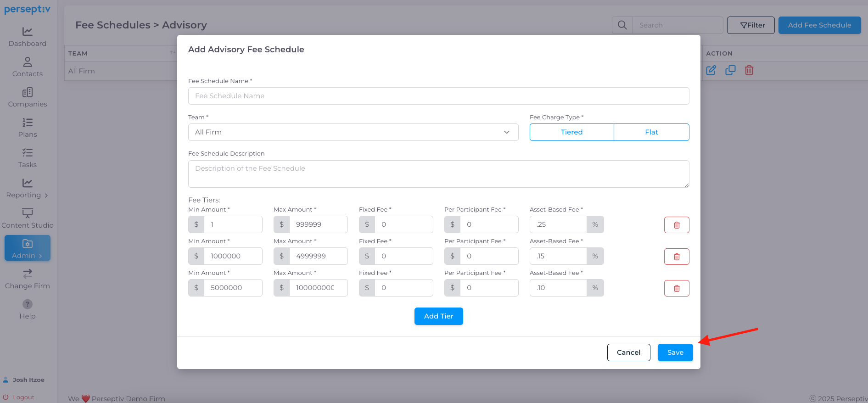
Task: Click the Search input field
Action: 678,25
